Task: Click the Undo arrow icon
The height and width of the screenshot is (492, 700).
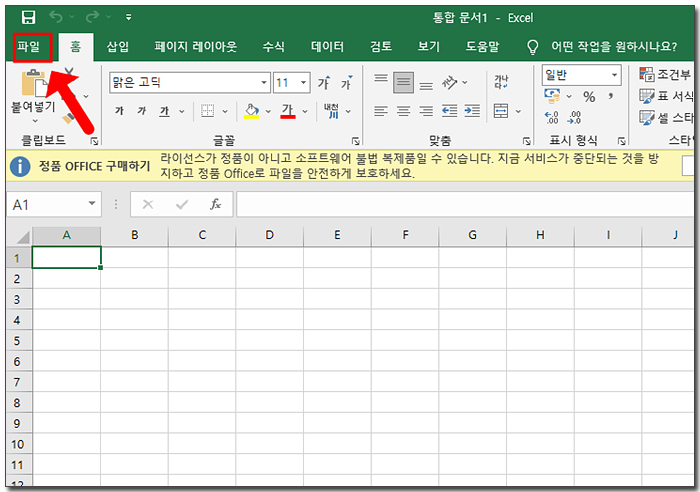Action: [56, 17]
